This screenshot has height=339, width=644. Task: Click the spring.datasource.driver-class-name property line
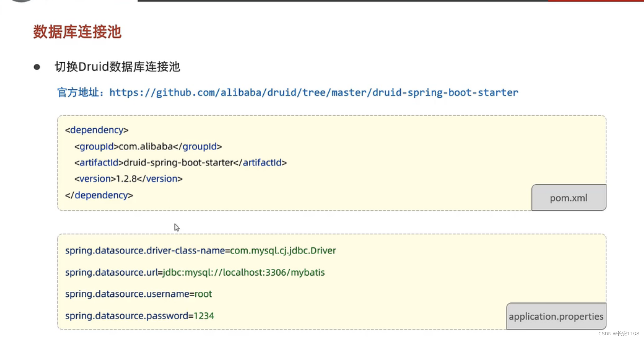(x=200, y=250)
